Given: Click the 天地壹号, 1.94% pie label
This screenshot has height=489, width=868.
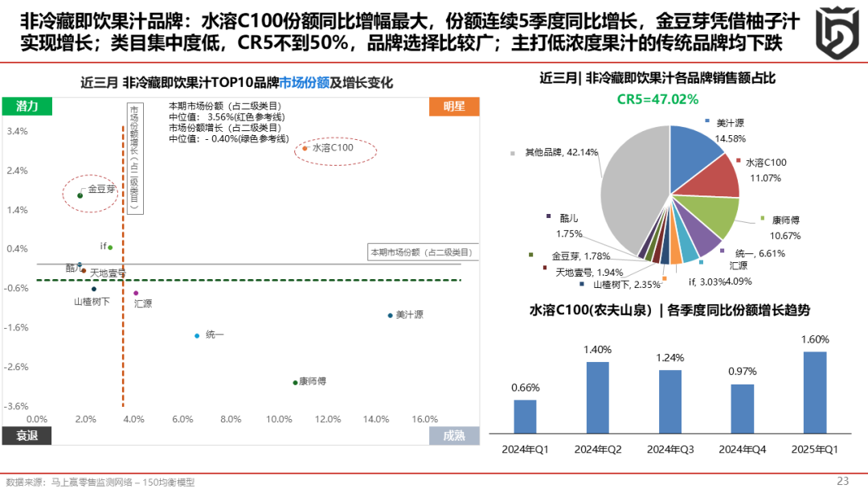Looking at the screenshot, I should tap(590, 273).
